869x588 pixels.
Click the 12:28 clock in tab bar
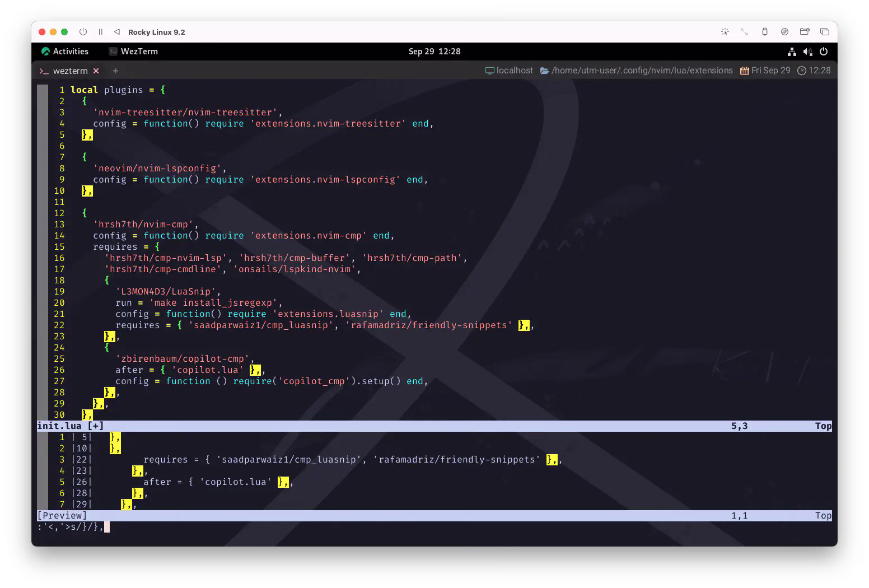814,71
